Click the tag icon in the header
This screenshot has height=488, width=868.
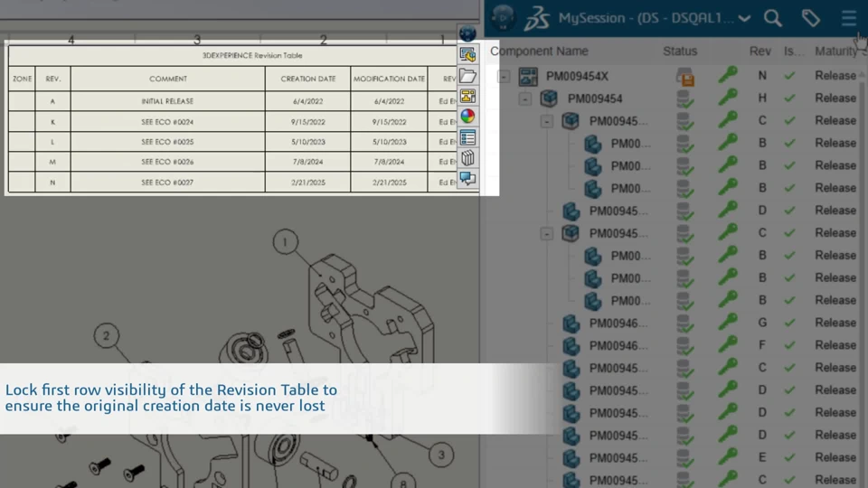click(x=811, y=18)
